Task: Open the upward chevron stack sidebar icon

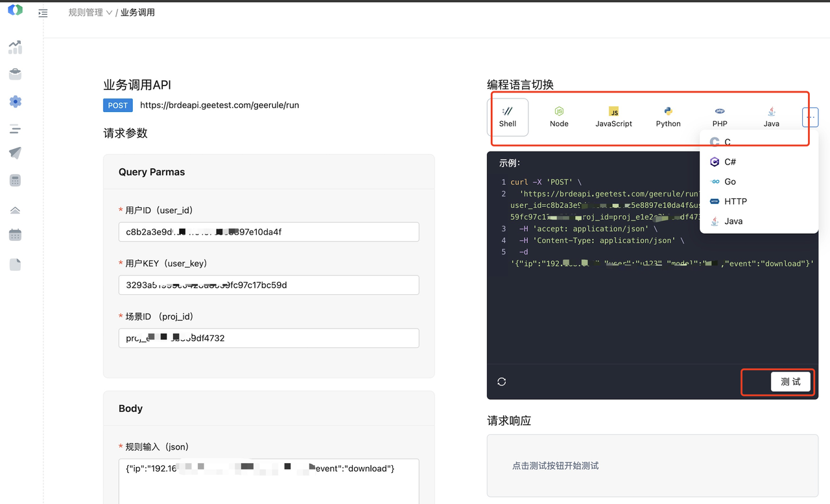Action: point(15,210)
